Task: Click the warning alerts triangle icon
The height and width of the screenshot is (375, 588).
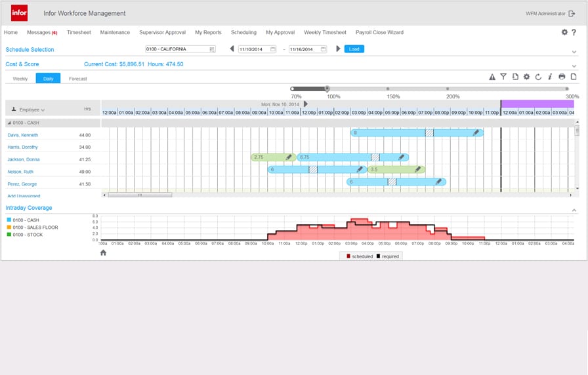Action: [492, 77]
